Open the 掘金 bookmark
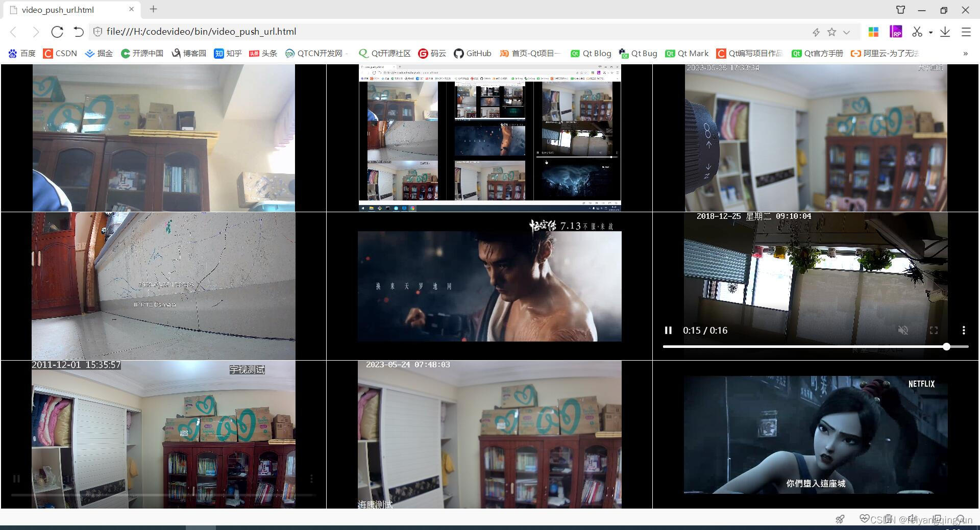The image size is (980, 530). tap(99, 53)
